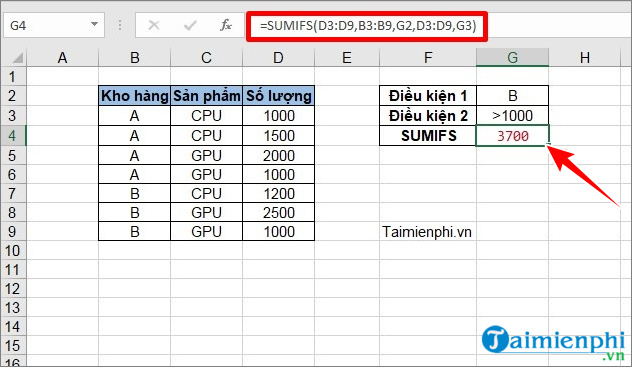
Task: Click the Taimienphi.vn text cell
Action: [427, 232]
